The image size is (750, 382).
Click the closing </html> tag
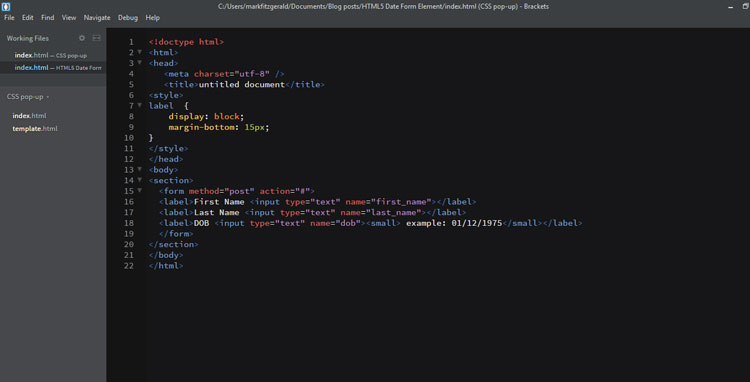click(166, 266)
